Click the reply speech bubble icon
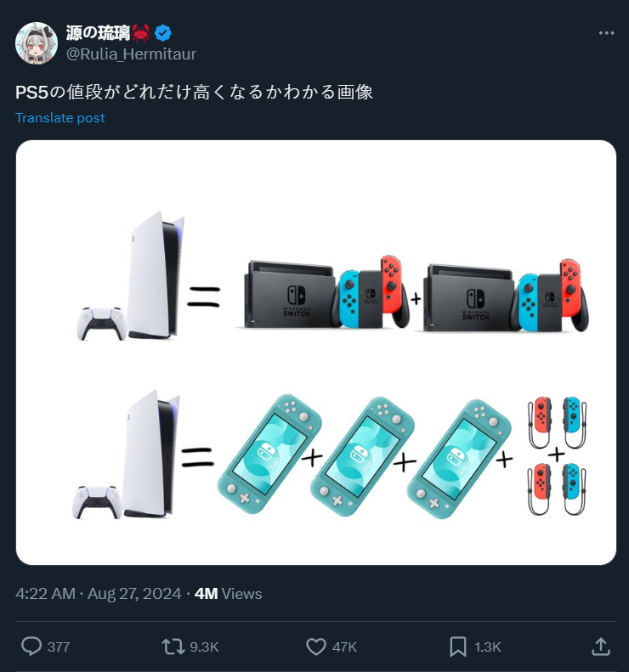 pyautogui.click(x=31, y=647)
